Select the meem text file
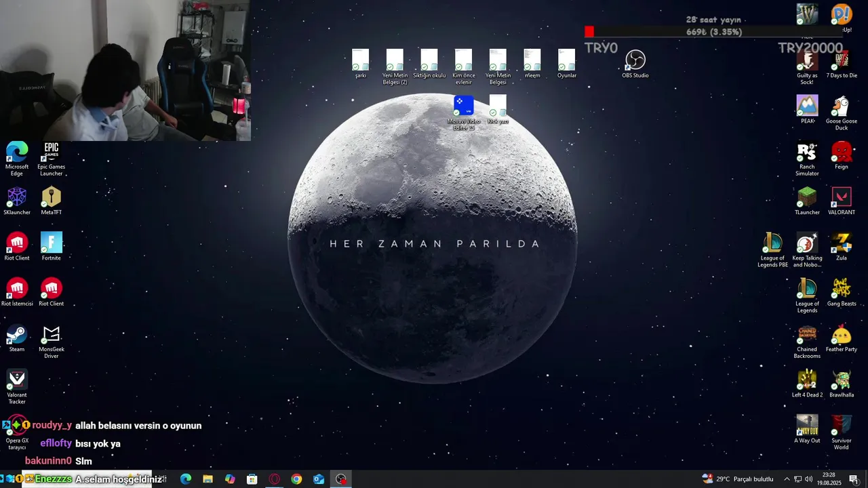The image size is (868, 488). [532, 64]
